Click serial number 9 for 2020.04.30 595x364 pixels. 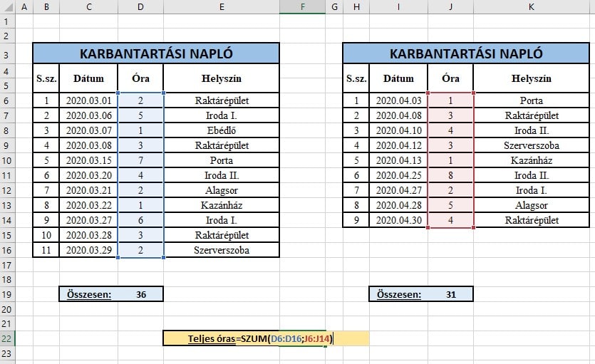(x=356, y=220)
